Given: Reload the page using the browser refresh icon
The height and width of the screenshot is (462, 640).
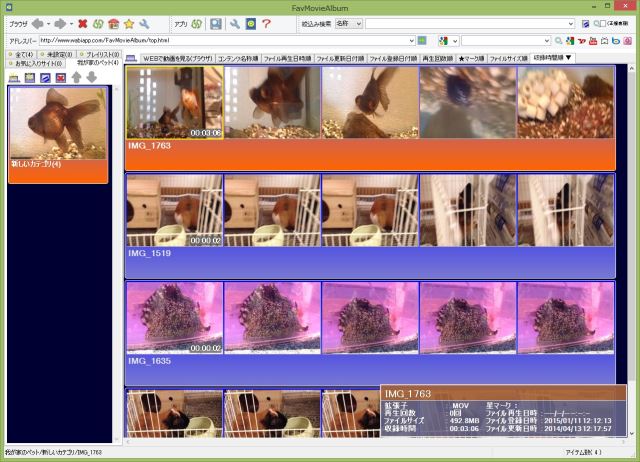Looking at the screenshot, I should click(x=98, y=24).
